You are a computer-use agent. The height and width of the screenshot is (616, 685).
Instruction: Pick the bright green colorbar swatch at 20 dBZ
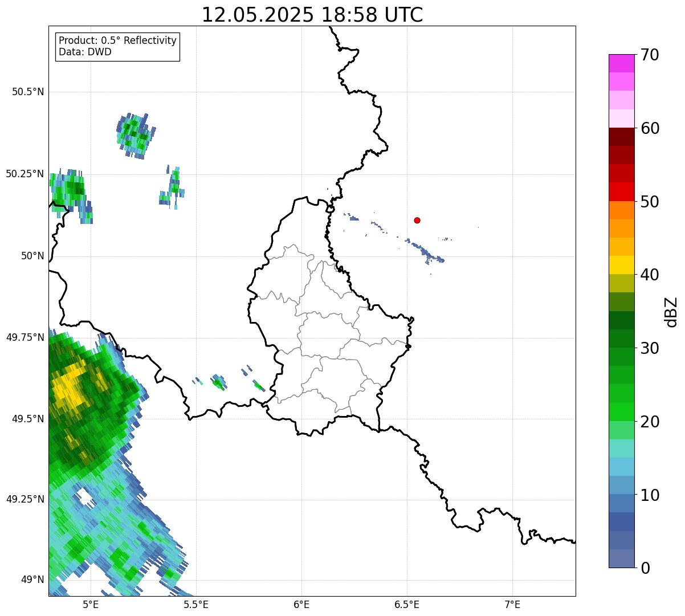click(x=621, y=412)
